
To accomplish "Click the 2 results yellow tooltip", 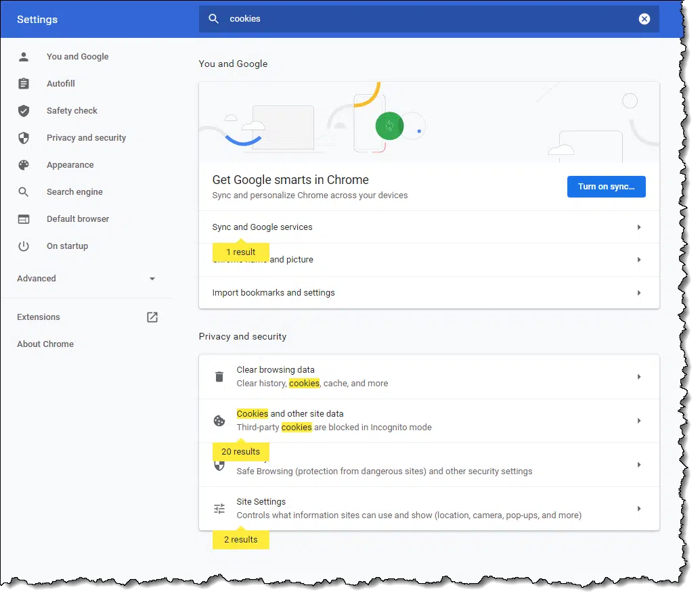I will pos(240,540).
